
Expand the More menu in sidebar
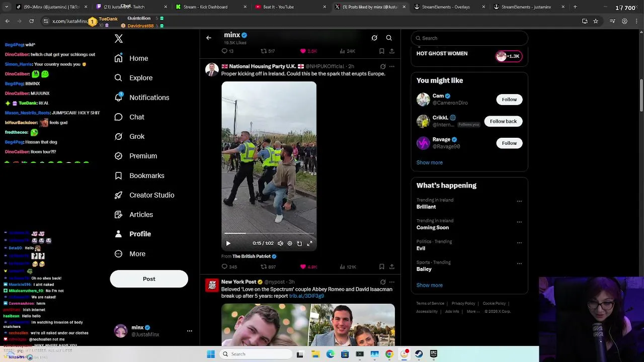(130, 254)
